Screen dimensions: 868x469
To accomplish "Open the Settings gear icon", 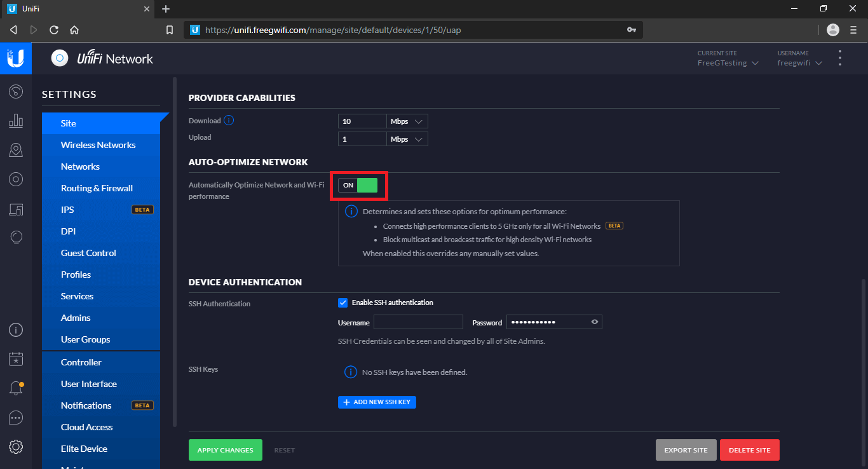I will [16, 447].
